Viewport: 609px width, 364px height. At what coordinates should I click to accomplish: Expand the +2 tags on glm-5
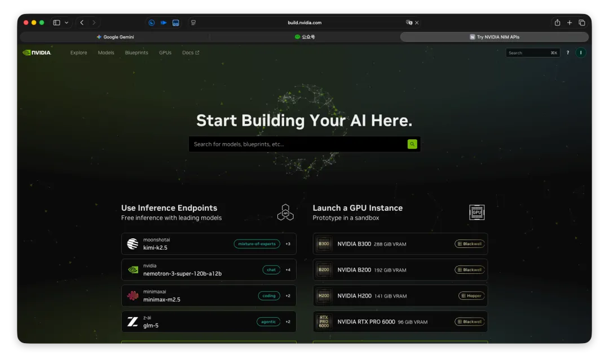coord(288,322)
